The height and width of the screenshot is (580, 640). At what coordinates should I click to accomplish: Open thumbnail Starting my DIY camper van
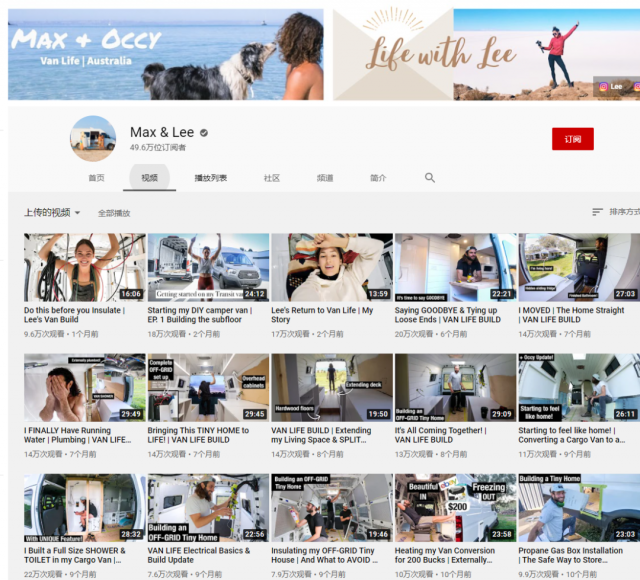208,267
